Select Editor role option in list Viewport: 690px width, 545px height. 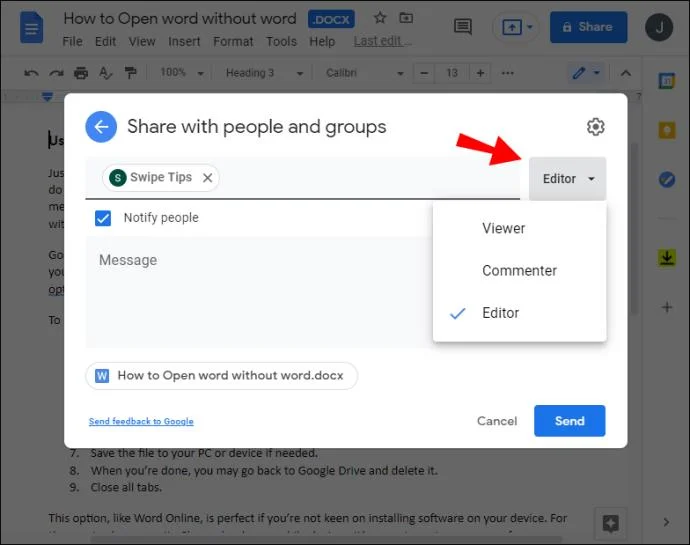(x=520, y=313)
